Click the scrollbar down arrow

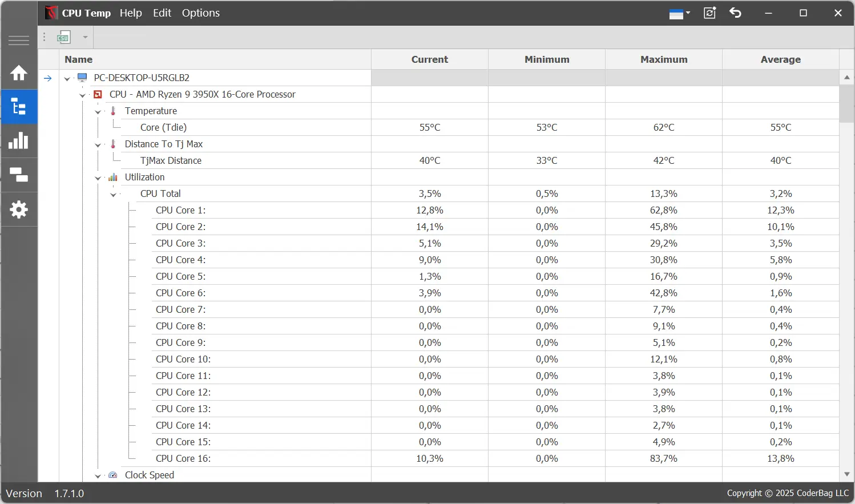pyautogui.click(x=846, y=474)
